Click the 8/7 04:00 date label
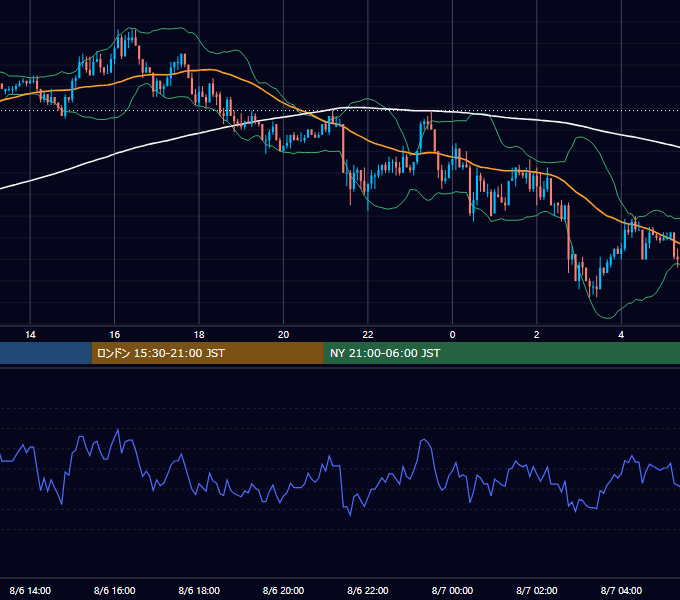Image resolution: width=680 pixels, height=600 pixels. (x=621, y=590)
